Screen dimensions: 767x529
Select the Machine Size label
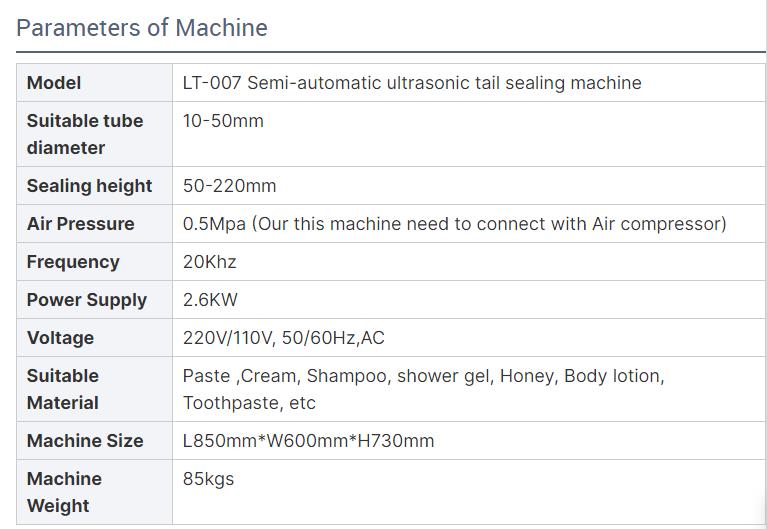click(85, 440)
